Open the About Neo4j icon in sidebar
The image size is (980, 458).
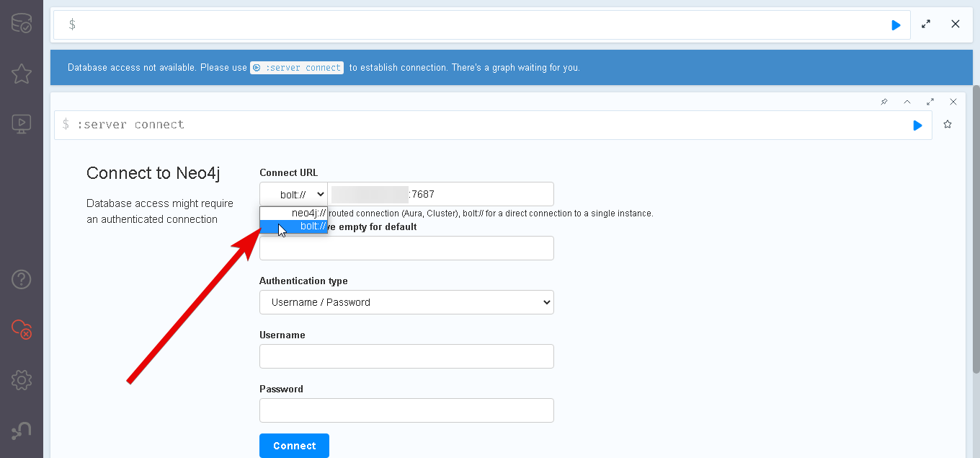[x=22, y=431]
